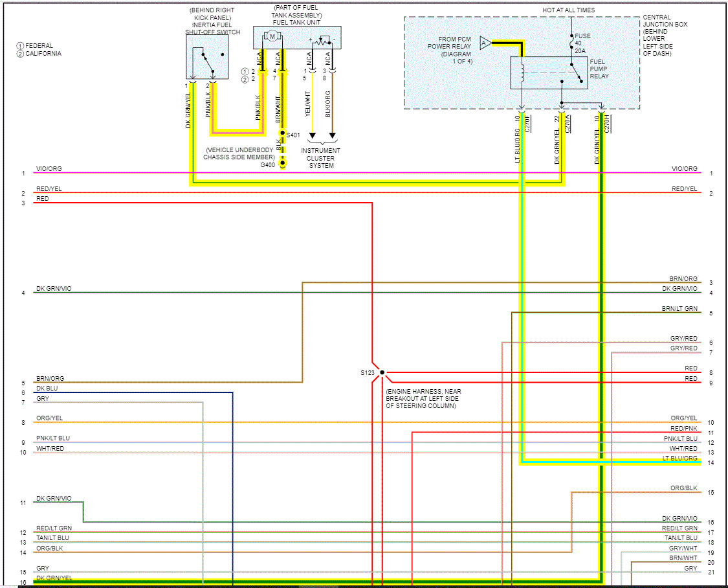The image size is (728, 588).
Task: Click the circled 1 Federal legend marker
Action: [x=20, y=46]
